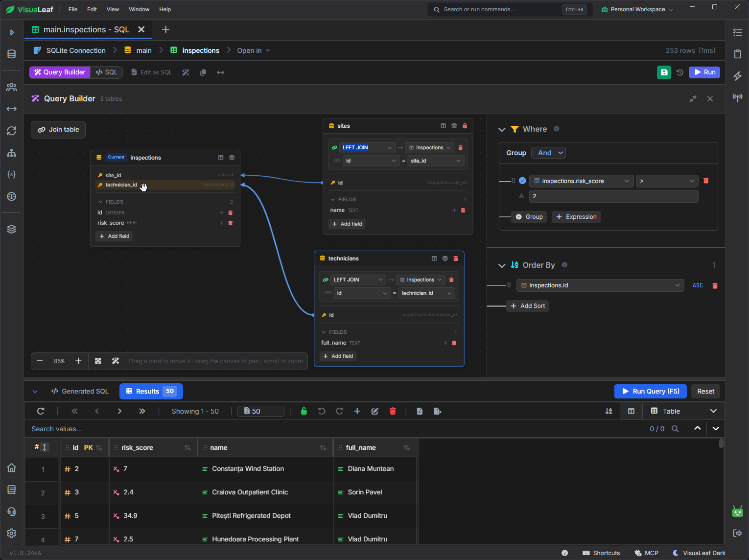The image size is (749, 560).
Task: Auto-arrange cards with magic wand icon
Action: pos(116,361)
